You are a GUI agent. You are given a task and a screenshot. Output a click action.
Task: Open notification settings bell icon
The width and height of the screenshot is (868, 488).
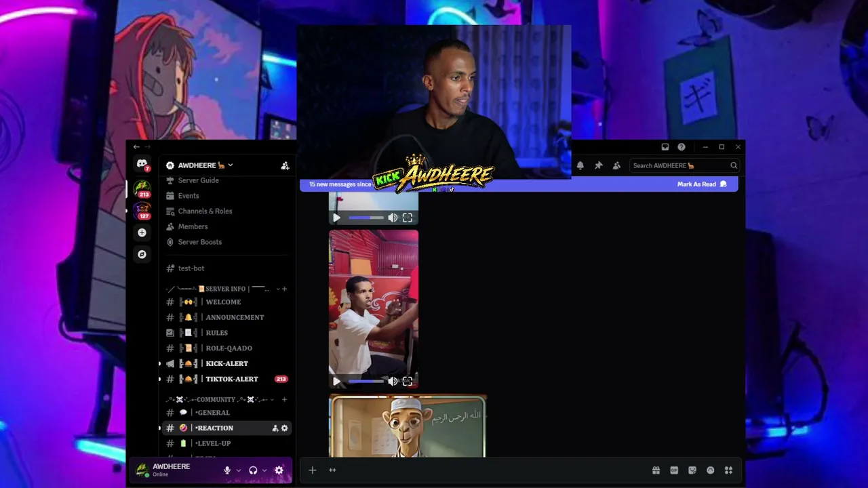580,165
